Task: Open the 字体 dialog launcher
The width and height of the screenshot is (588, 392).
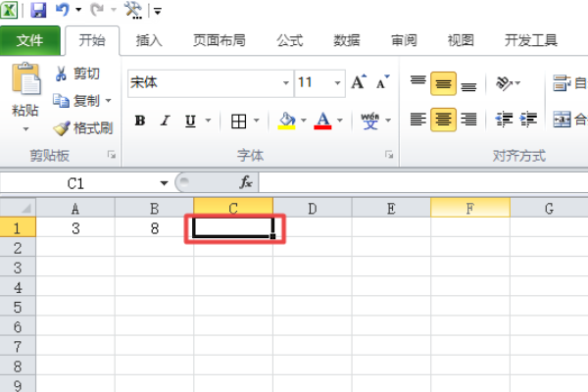Action: pos(389,155)
